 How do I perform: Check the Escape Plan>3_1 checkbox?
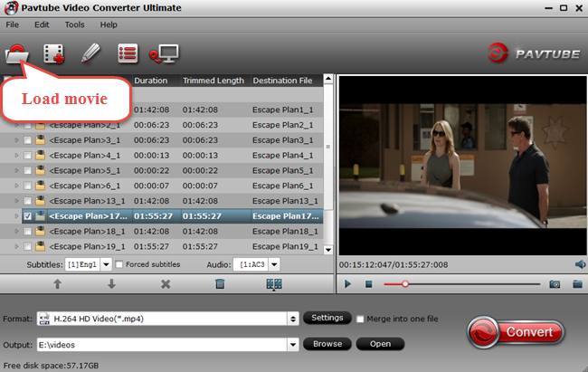[x=27, y=140]
